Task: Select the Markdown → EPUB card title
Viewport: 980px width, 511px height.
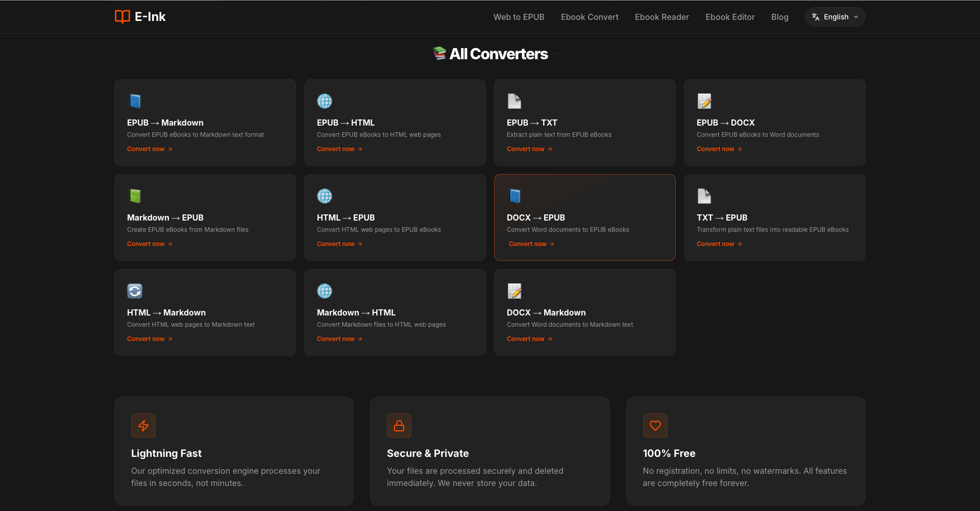Action: [x=165, y=217]
